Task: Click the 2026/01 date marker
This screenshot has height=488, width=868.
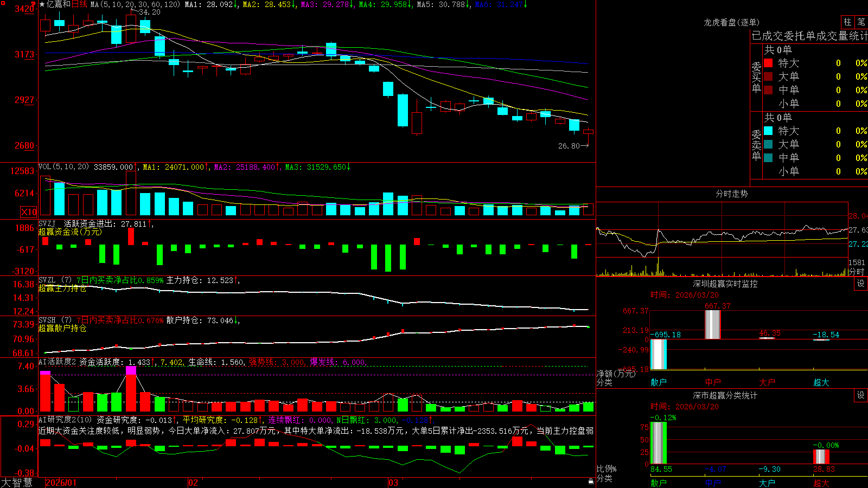Action: [x=61, y=483]
